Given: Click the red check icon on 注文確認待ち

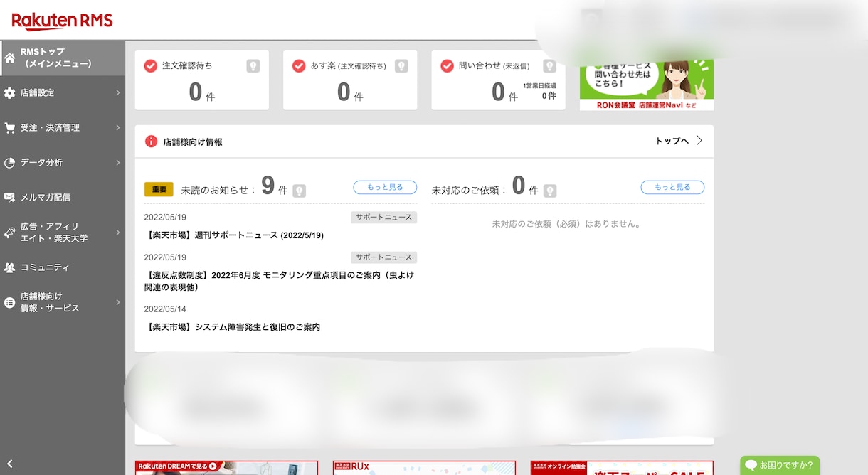Looking at the screenshot, I should pos(150,65).
